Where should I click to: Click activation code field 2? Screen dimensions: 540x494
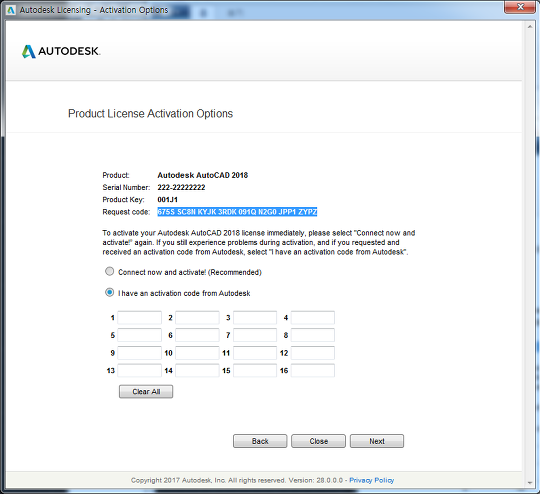(x=197, y=318)
